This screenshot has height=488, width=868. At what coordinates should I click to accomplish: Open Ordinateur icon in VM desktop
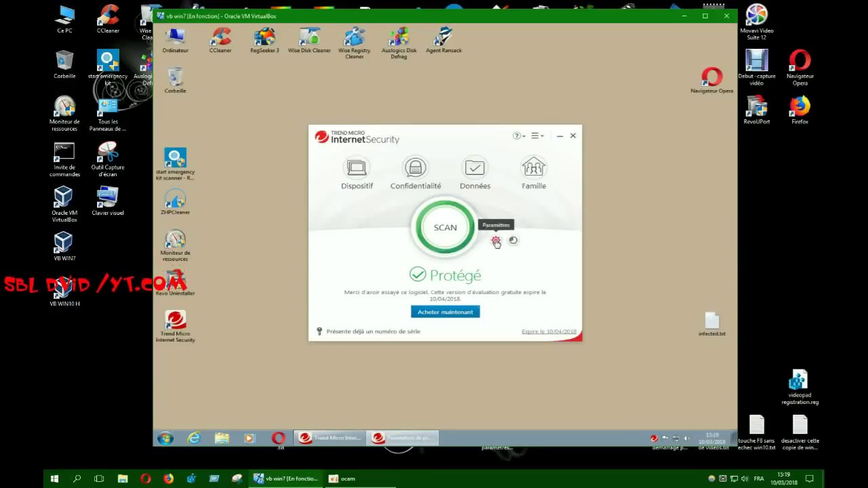click(175, 41)
